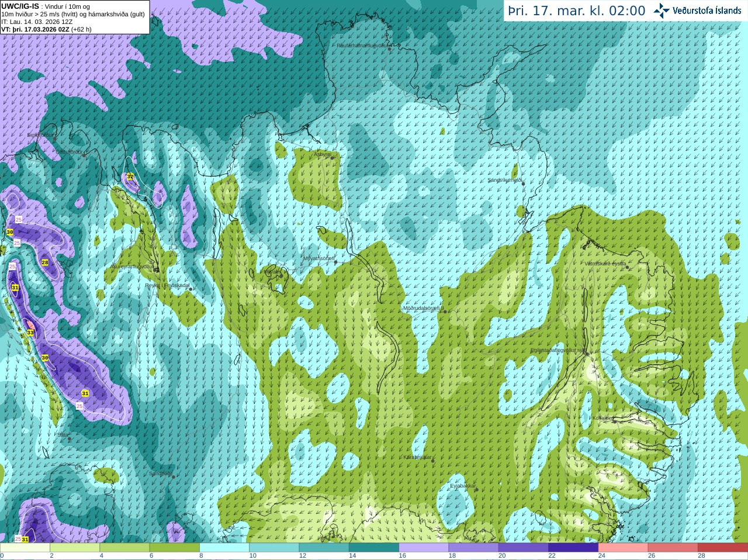Click the 24–26 m/s legend color swatch

624,548
